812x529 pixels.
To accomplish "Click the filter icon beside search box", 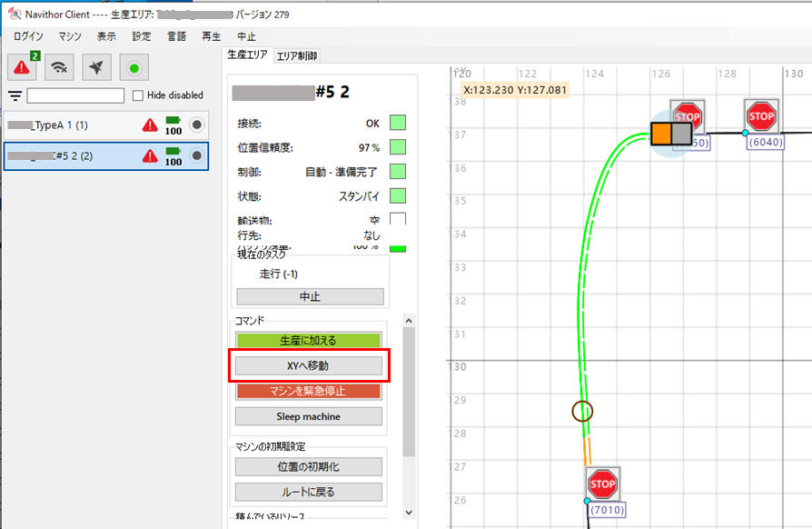I will tap(15, 95).
